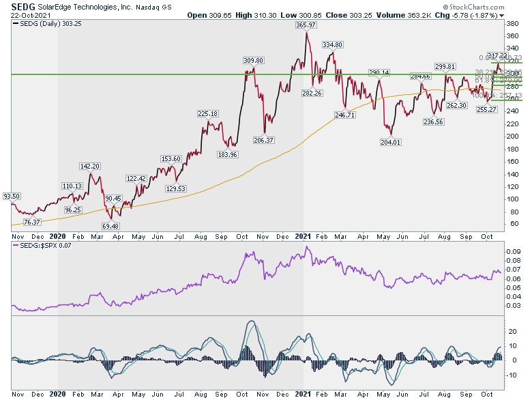Click the Chg -5.78 (-1.87%) value
The image size is (532, 400).
[467, 15]
